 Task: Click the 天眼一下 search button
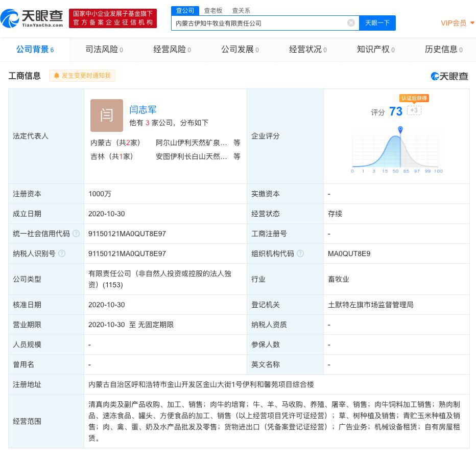click(x=377, y=23)
